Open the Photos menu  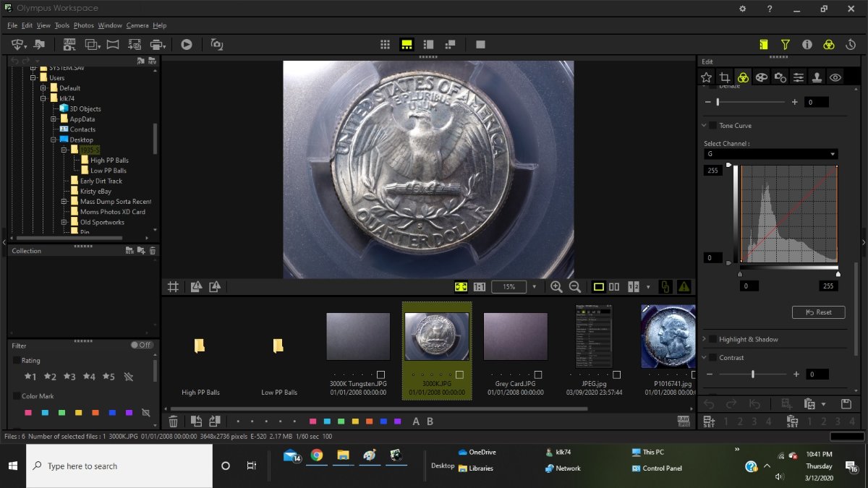(x=84, y=25)
